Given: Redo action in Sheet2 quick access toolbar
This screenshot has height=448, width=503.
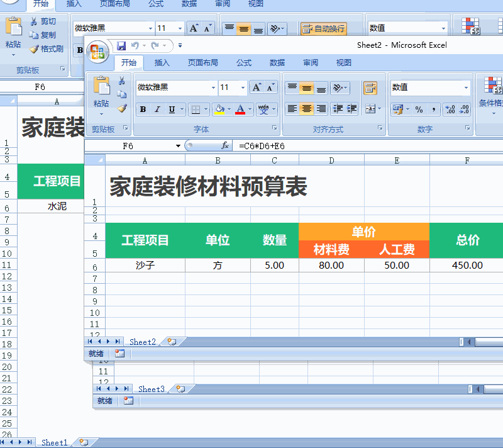Looking at the screenshot, I should (x=155, y=46).
